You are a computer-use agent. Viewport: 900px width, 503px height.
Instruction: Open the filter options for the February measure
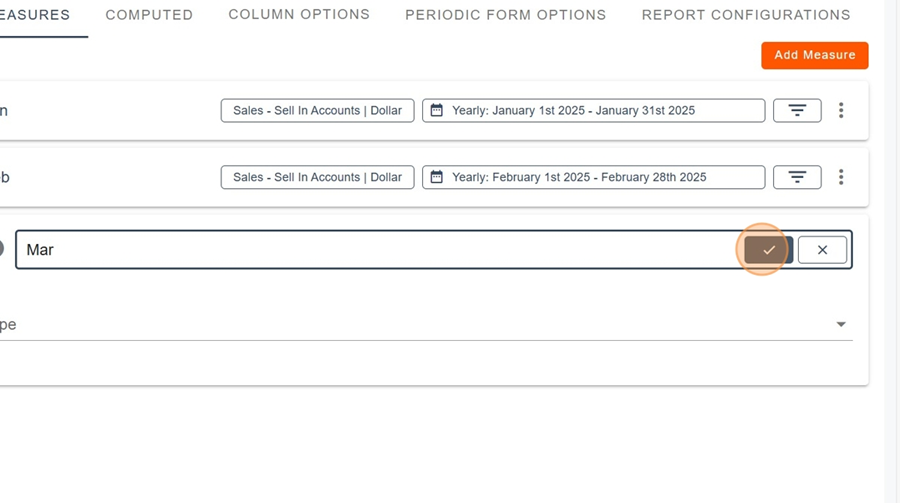797,177
